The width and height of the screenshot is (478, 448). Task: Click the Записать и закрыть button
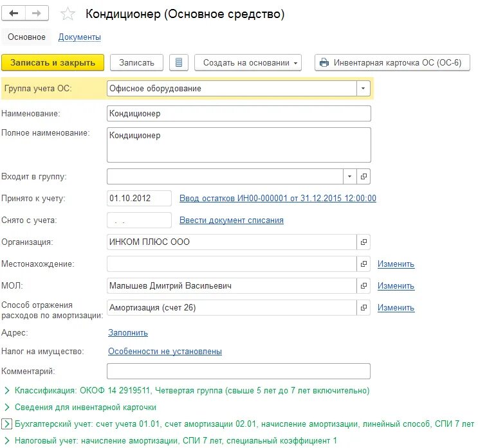pos(53,62)
